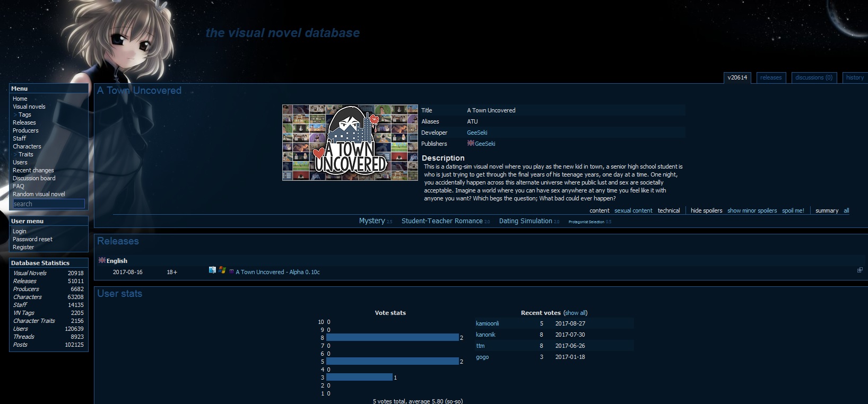The image size is (868, 404).
Task: Click the visual novel database header title
Action: point(282,33)
